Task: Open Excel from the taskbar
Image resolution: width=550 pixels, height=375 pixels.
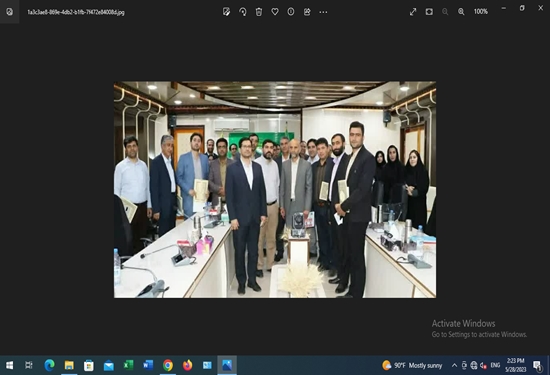Action: (x=128, y=365)
